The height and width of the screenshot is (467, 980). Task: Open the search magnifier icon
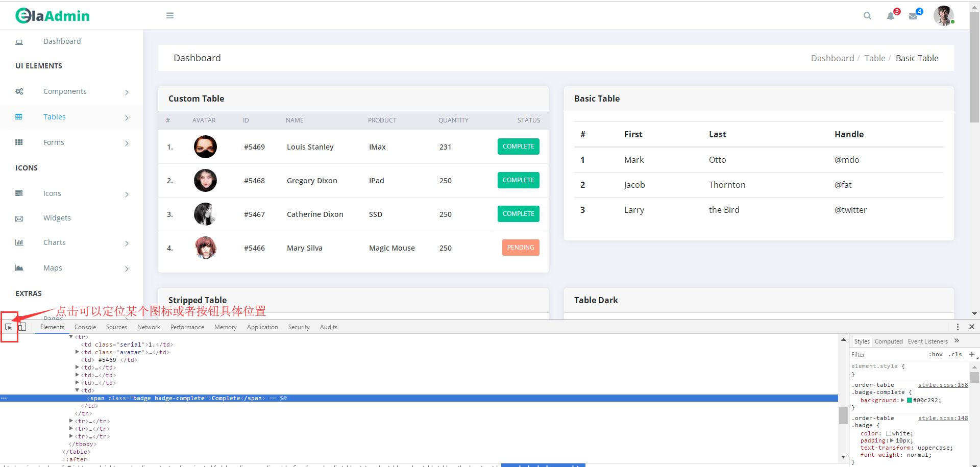pyautogui.click(x=867, y=16)
